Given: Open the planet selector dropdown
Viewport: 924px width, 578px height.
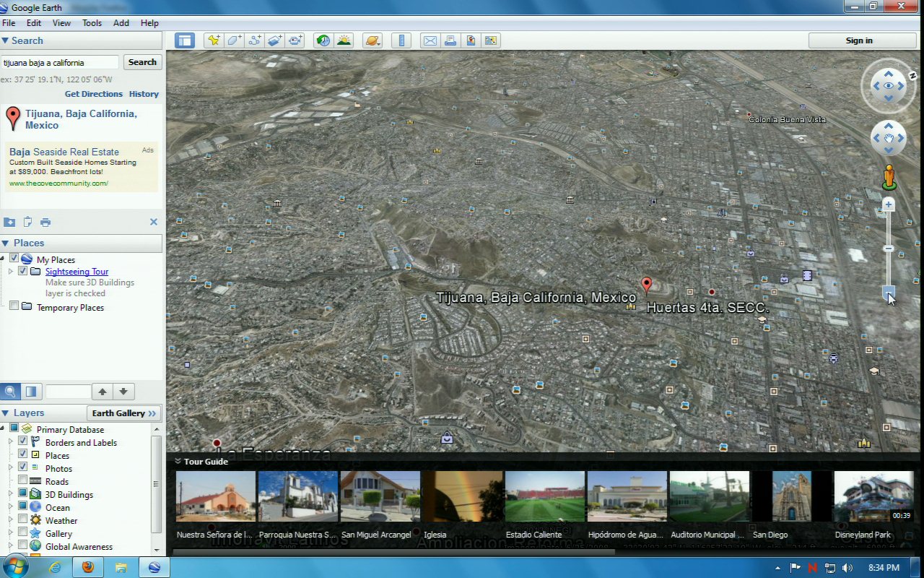Looking at the screenshot, I should 372,40.
